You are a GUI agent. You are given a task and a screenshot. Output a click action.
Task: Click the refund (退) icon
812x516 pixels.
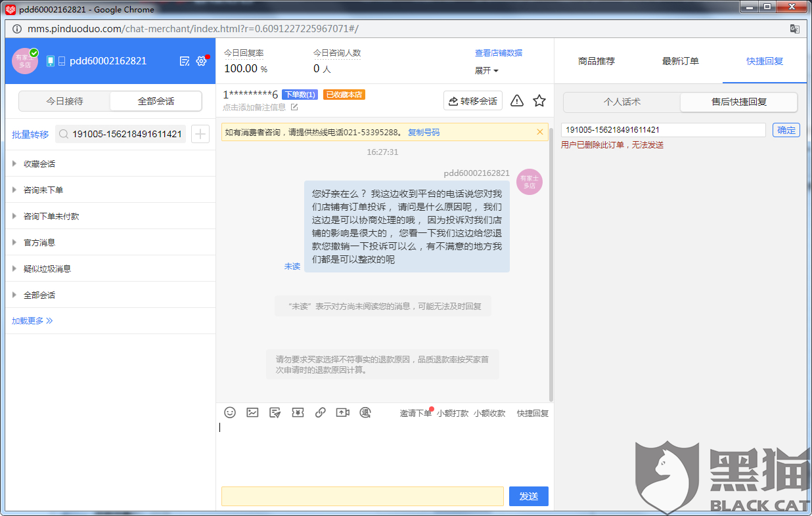365,413
